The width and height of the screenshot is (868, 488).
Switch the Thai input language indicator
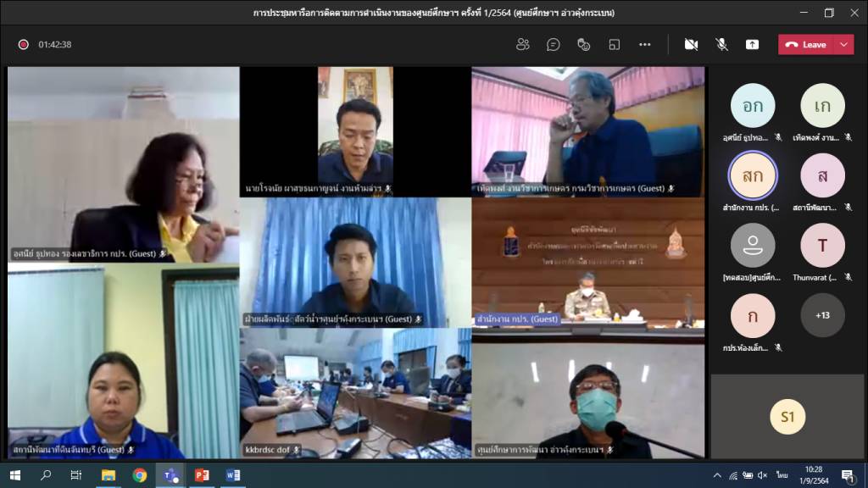(x=783, y=475)
